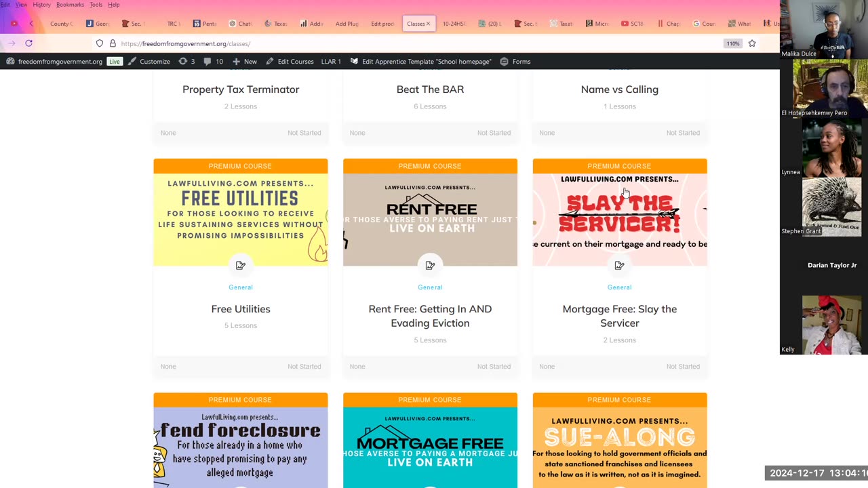
Task: Click "6 Lessons" under Beat The BAR
Action: [x=430, y=106]
